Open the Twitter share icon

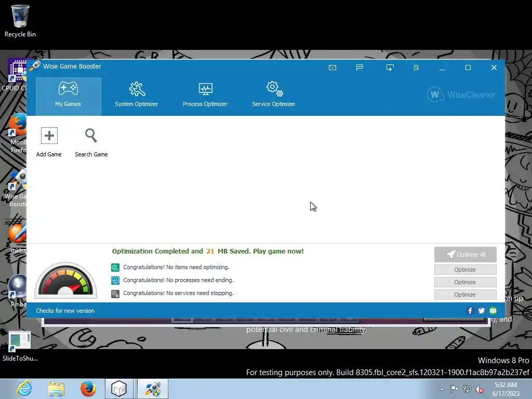tap(482, 311)
